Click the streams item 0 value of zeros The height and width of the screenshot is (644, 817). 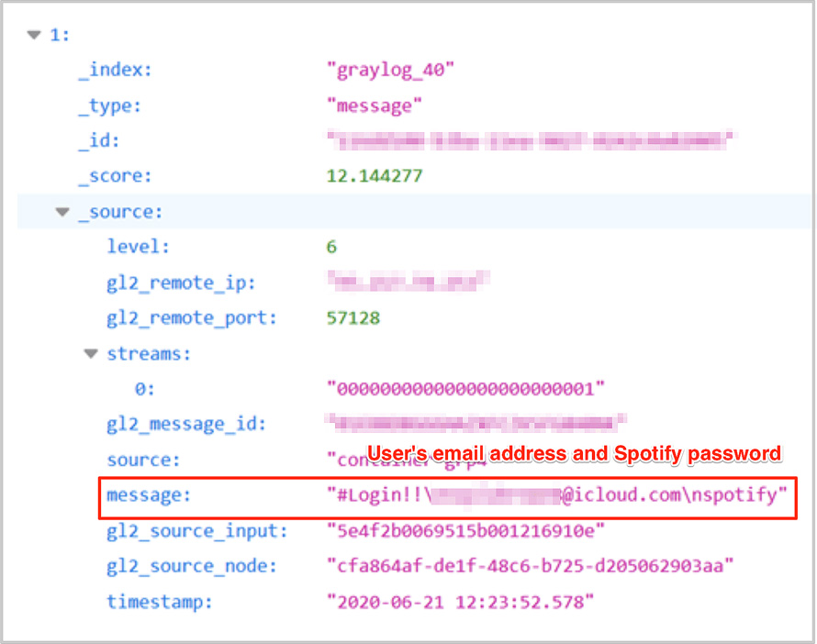[x=465, y=389]
